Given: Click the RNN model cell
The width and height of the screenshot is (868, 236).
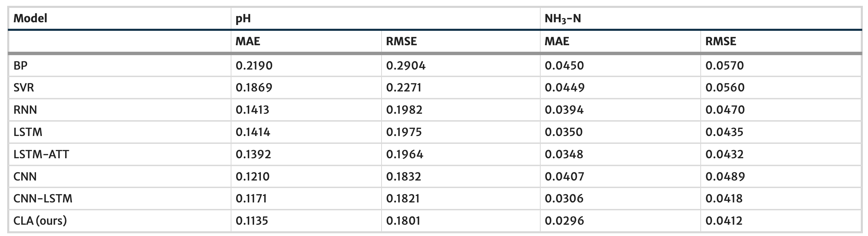Looking at the screenshot, I should click(x=25, y=110).
